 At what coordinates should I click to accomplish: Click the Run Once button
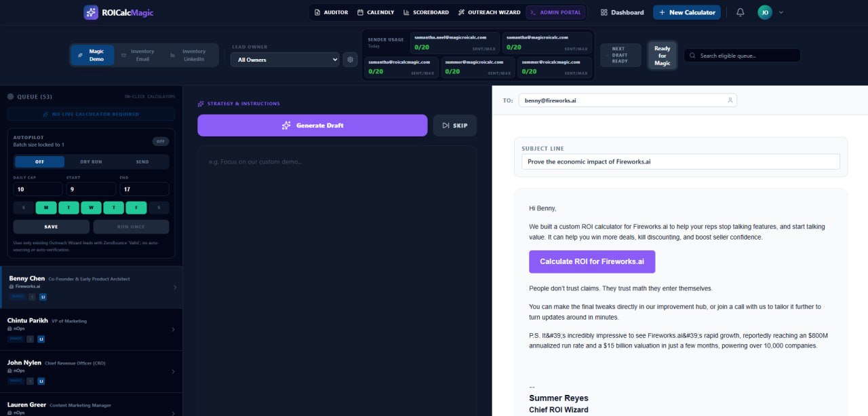coord(132,227)
